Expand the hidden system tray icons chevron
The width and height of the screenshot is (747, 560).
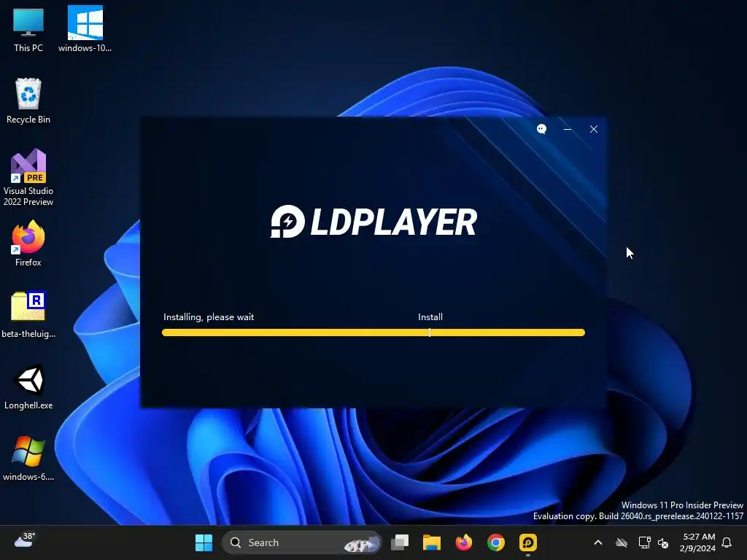pos(598,542)
